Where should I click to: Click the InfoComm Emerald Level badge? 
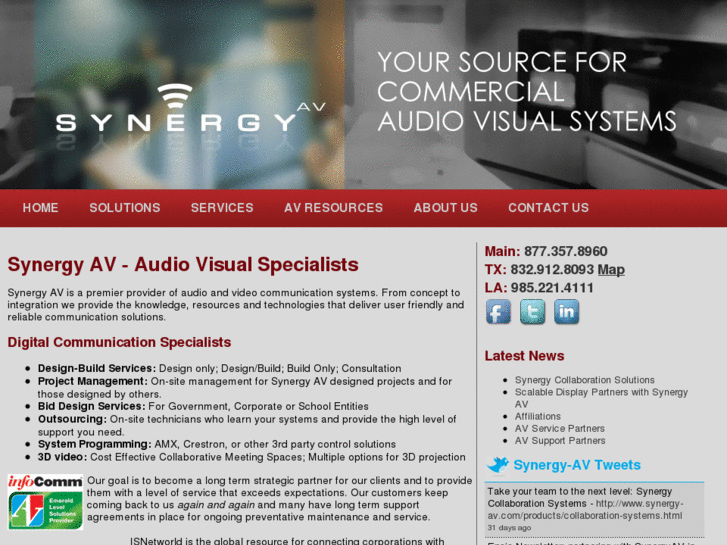pos(45,502)
